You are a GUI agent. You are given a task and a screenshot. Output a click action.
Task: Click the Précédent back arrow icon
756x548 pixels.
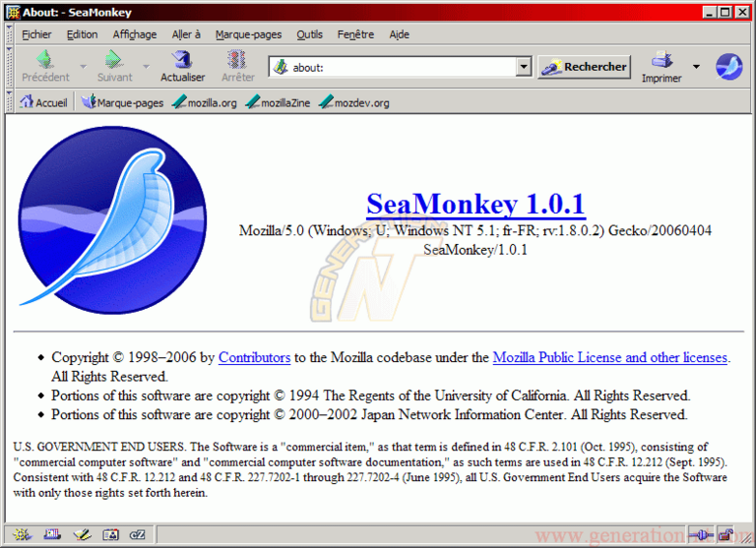[45, 60]
